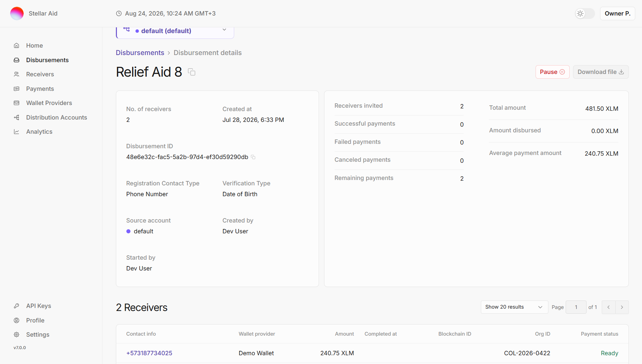The height and width of the screenshot is (364, 642).
Task: Click the Distribution Accounts sidebar icon
Action: [x=16, y=118]
